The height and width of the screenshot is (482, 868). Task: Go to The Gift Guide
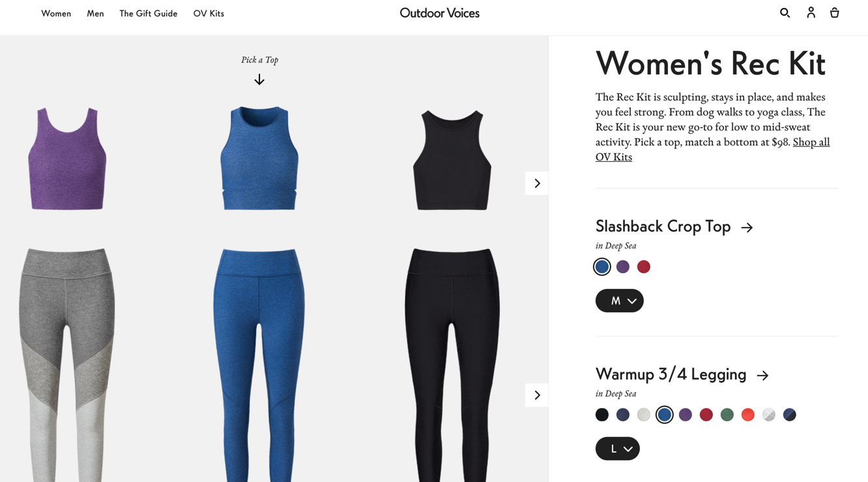pyautogui.click(x=149, y=13)
